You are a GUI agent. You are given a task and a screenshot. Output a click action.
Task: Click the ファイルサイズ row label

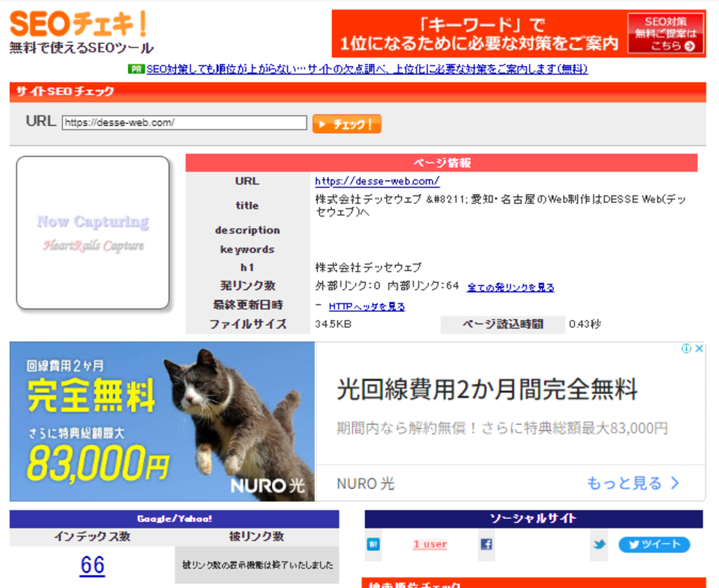click(247, 324)
